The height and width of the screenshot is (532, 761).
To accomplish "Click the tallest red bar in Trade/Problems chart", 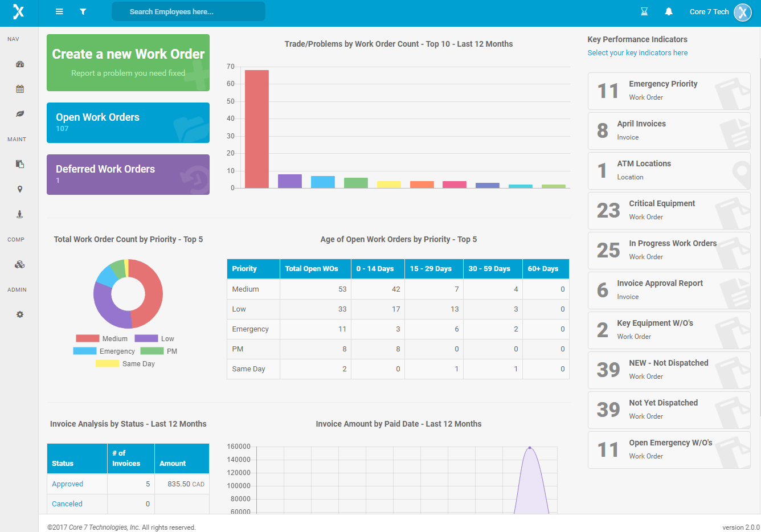I will click(x=257, y=129).
